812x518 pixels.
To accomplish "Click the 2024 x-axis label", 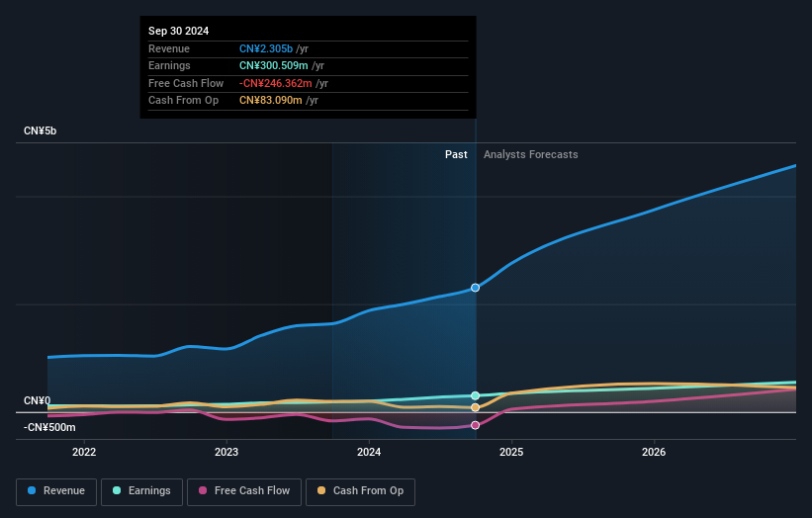I will [369, 452].
